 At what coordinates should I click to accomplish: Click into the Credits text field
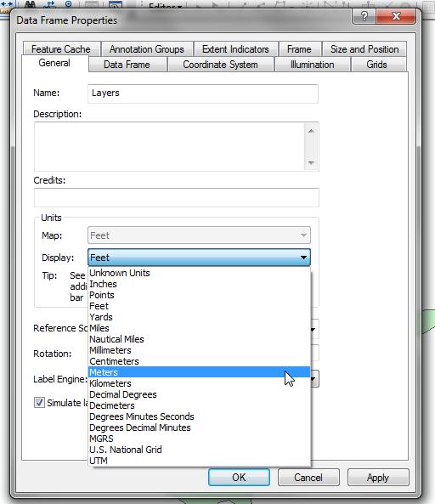(177, 197)
